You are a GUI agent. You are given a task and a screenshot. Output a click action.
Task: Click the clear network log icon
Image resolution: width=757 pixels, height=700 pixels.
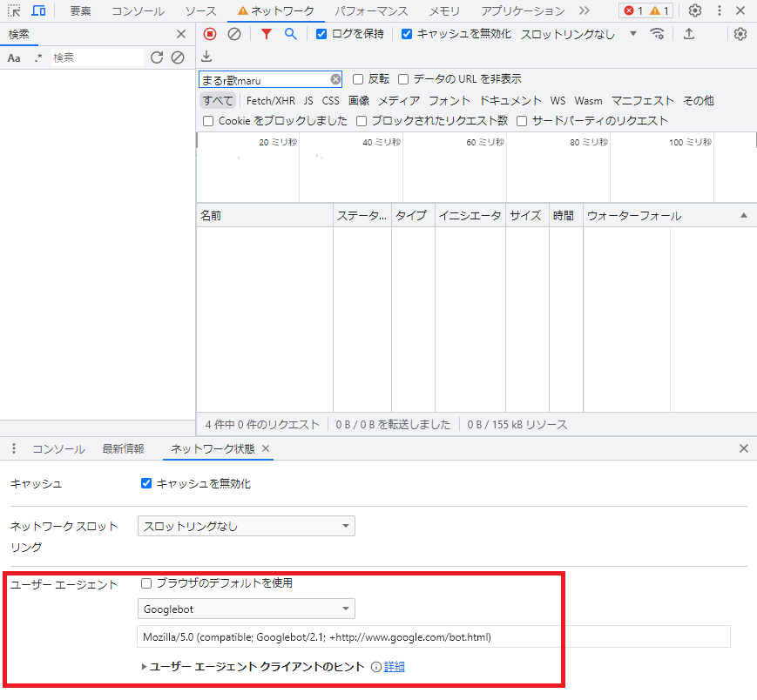point(234,34)
